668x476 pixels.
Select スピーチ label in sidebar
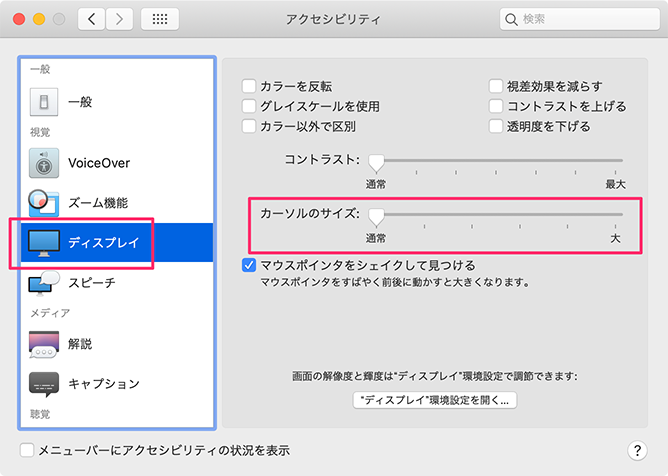point(92,283)
